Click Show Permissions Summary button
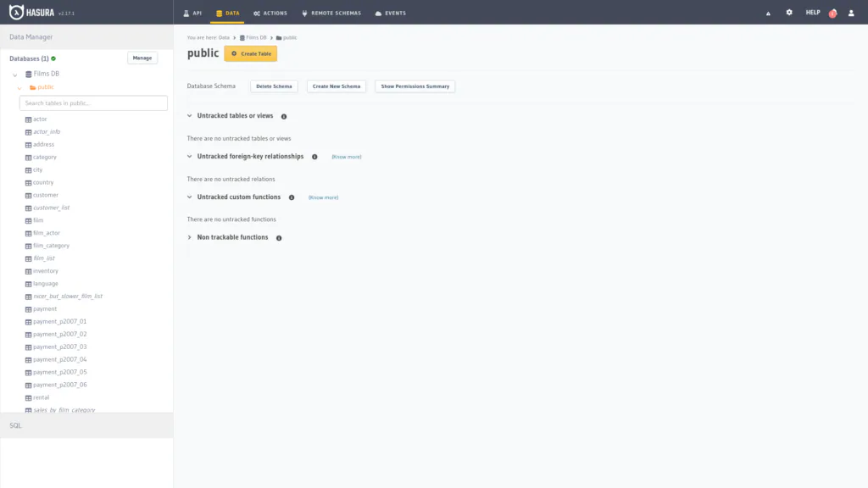Screen dimensions: 868x488 tap(415, 86)
